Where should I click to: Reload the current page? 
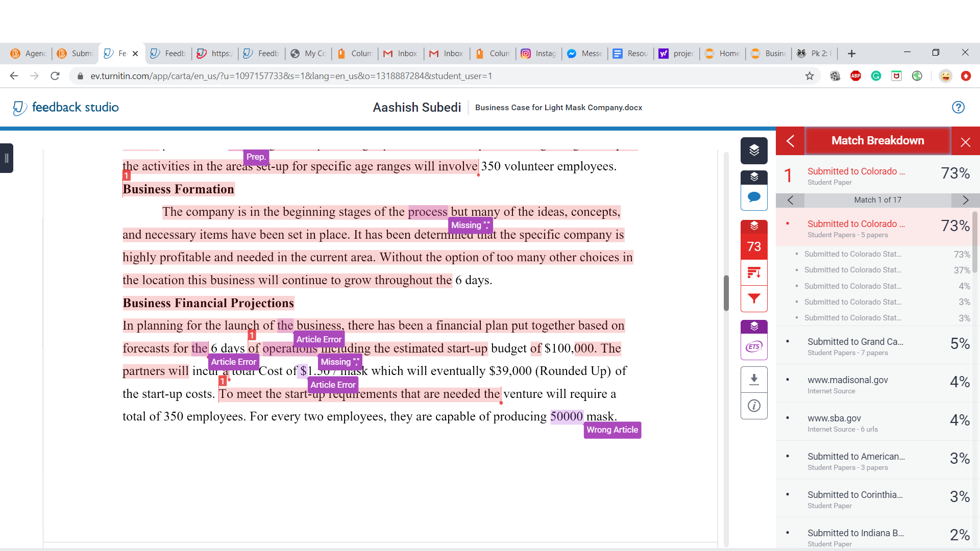55,76
